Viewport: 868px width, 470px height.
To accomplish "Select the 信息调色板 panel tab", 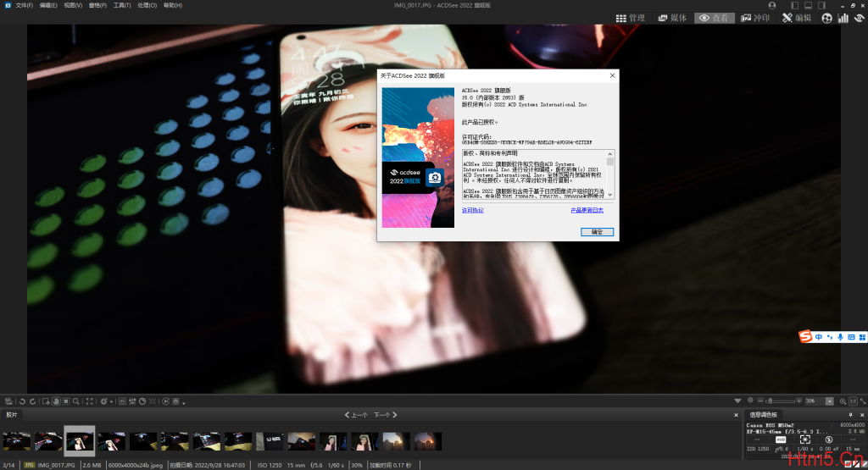I will click(x=764, y=415).
